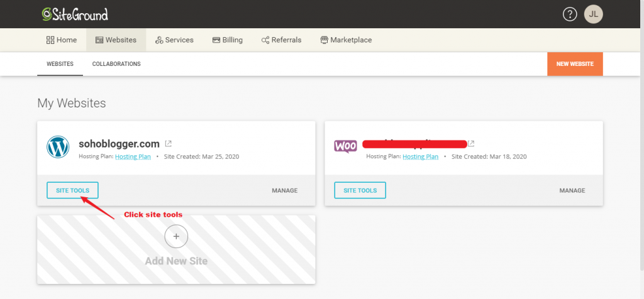Open the redacted site's external link icon
This screenshot has width=644, height=299.
point(471,144)
